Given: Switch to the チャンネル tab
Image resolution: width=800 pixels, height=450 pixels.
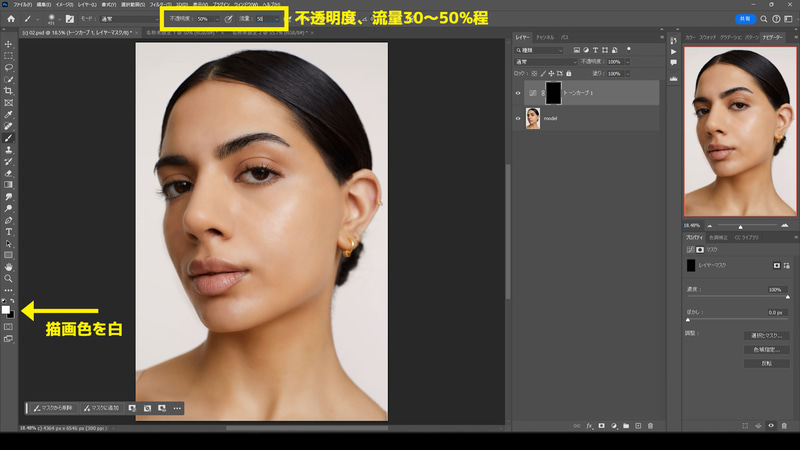Looking at the screenshot, I should (545, 37).
